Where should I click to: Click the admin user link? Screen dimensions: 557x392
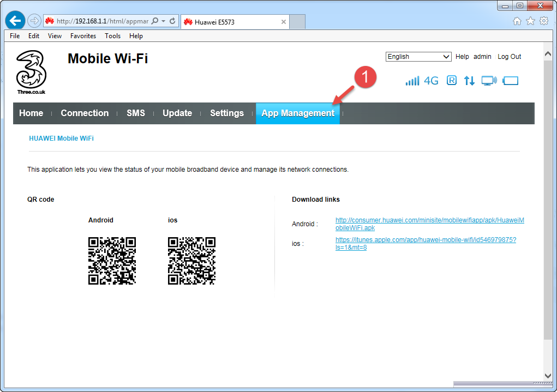point(482,57)
